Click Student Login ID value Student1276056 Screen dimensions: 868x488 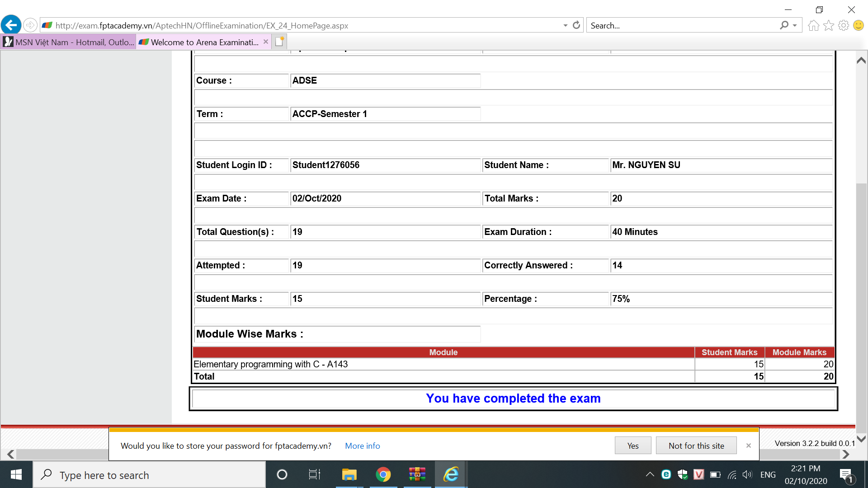click(x=326, y=165)
